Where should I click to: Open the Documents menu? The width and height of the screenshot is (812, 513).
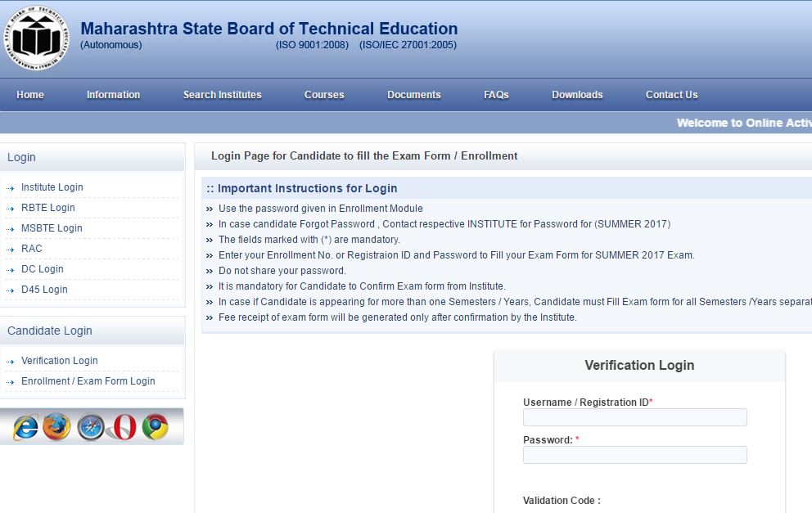413,95
